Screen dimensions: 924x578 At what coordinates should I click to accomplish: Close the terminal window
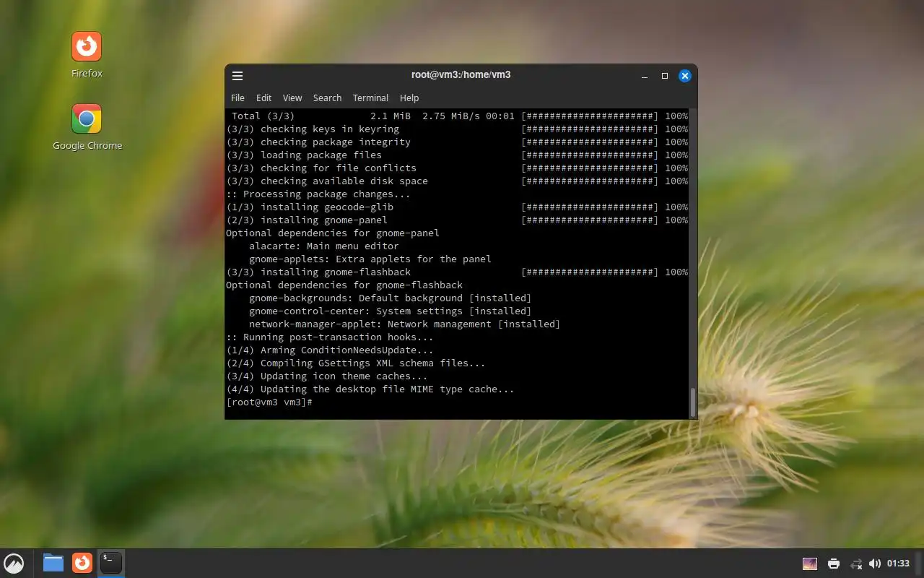[x=685, y=75]
